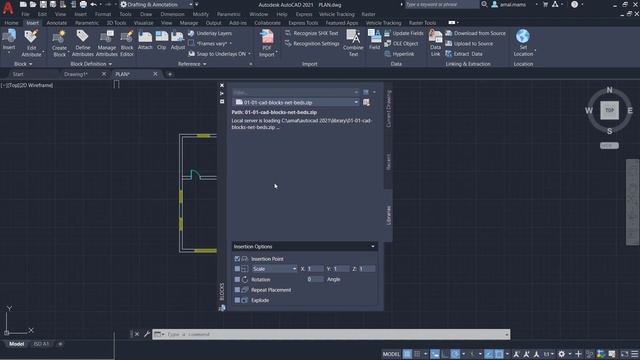The height and width of the screenshot is (360, 640).
Task: Click Extract Data
Action: [464, 54]
